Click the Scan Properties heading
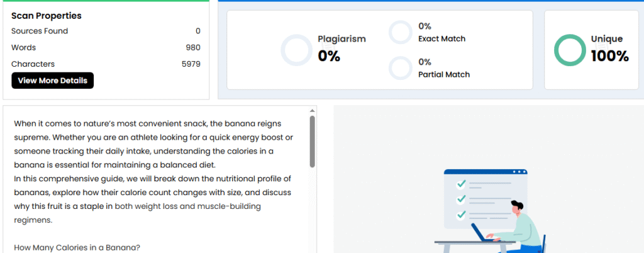 coord(47,16)
